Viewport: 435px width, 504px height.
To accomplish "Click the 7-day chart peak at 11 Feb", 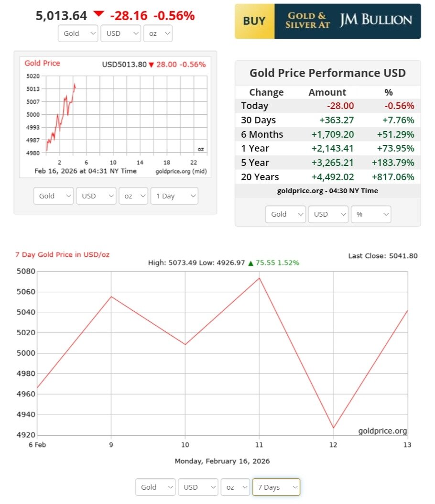I will click(x=259, y=278).
